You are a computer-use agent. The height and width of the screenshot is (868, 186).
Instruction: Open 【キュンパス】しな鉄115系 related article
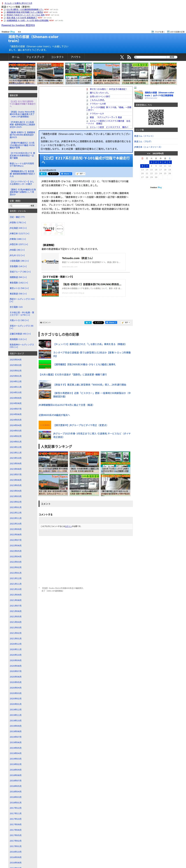click(90, 344)
